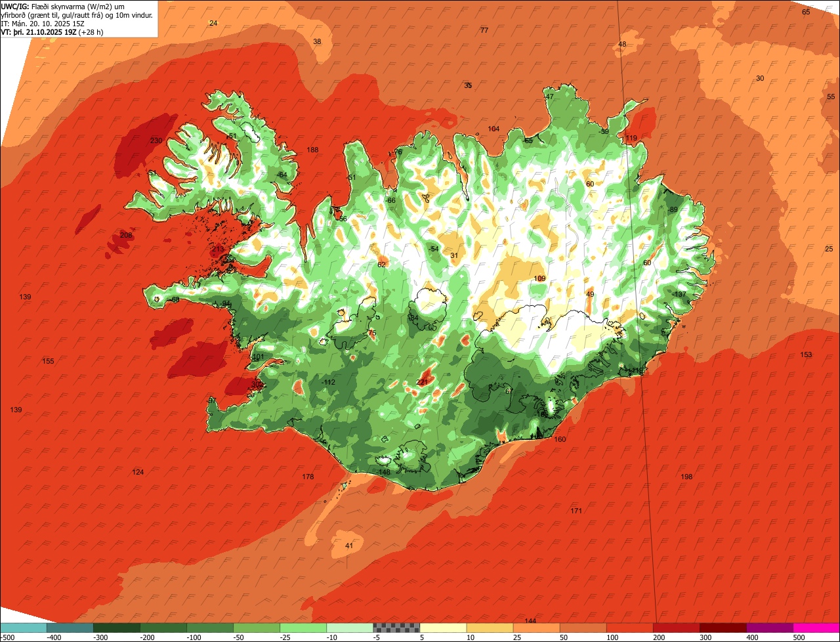This screenshot has height=642, width=840.
Task: Click the -100 to -50 legend color swatch
Action: point(209,628)
